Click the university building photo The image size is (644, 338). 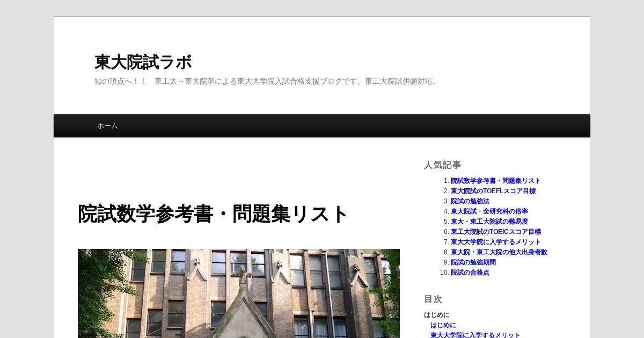pyautogui.click(x=239, y=293)
